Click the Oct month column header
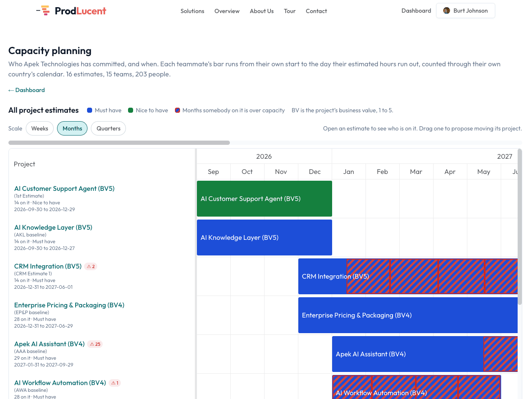Image resolution: width=532 pixels, height=399 pixels. point(247,172)
